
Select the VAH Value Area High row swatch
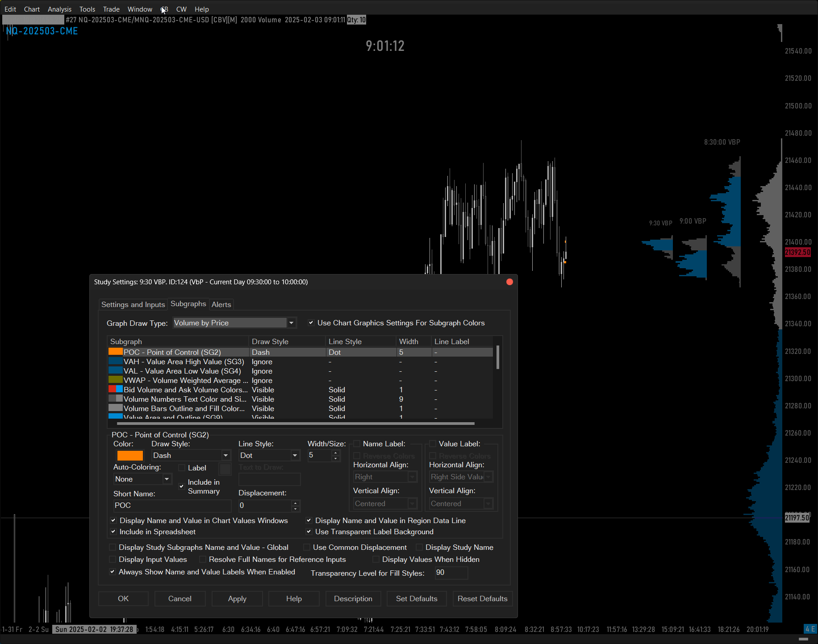click(115, 361)
